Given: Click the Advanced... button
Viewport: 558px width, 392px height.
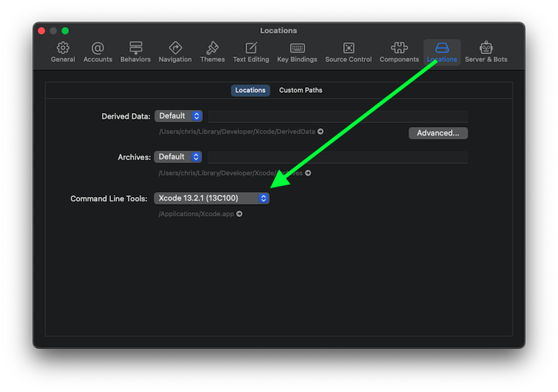Looking at the screenshot, I should (438, 133).
